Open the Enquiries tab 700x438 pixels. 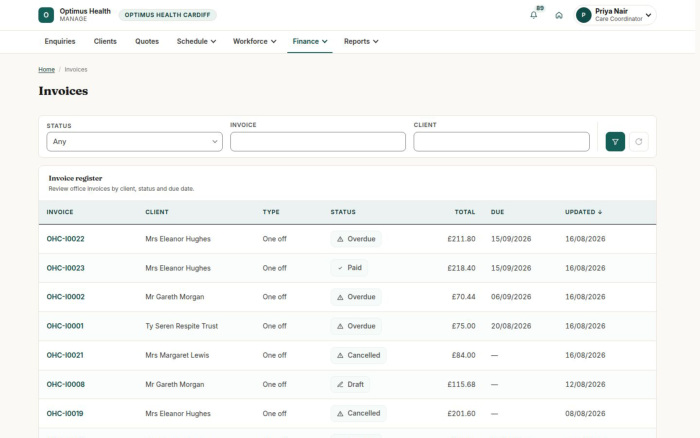tap(60, 41)
